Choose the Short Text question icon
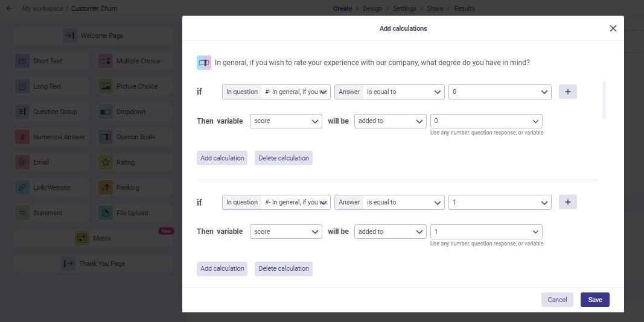The height and width of the screenshot is (322, 644). (x=22, y=61)
